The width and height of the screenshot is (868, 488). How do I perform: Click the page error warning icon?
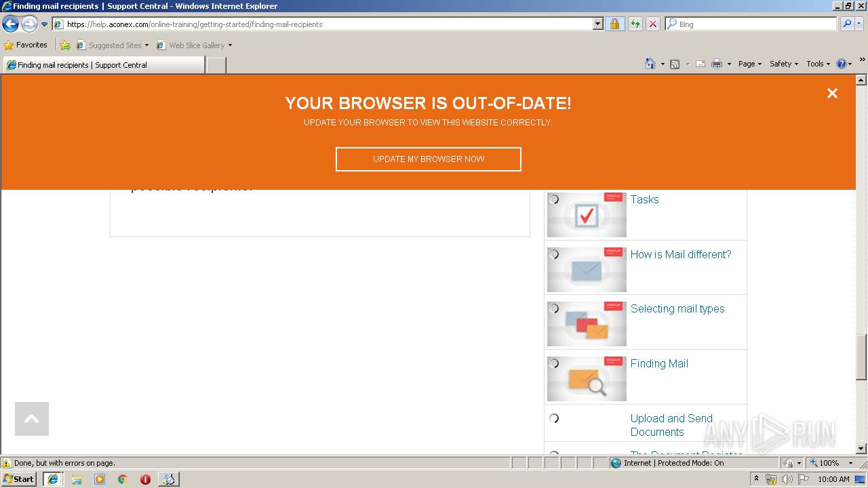click(7, 463)
